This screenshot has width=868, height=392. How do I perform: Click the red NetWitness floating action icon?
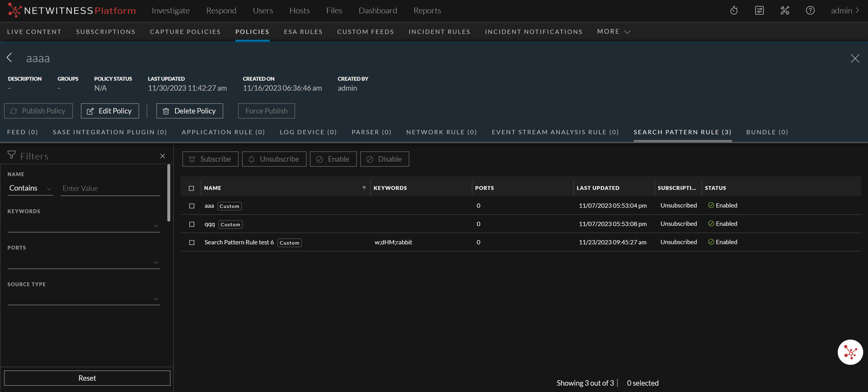850,352
